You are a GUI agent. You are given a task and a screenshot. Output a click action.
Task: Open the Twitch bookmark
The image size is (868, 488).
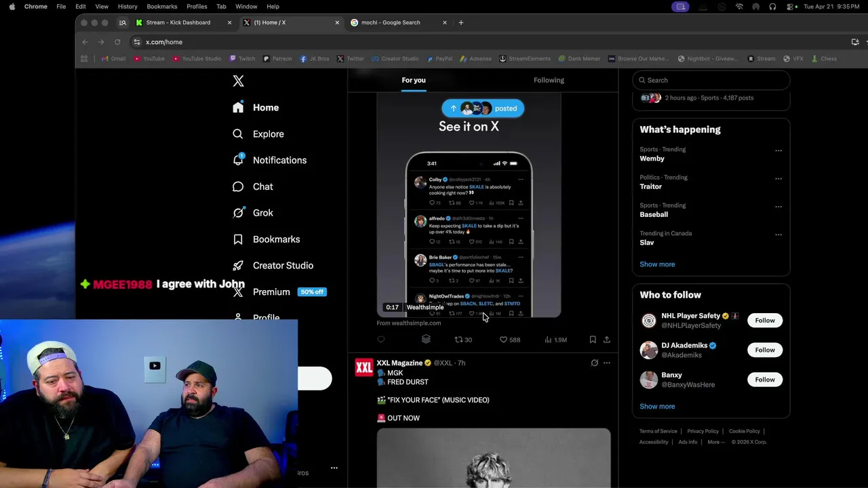click(x=242, y=59)
